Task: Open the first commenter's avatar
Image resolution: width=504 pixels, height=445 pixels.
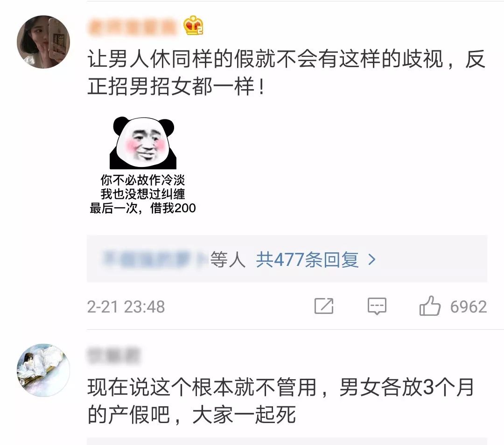Action: pos(43,42)
